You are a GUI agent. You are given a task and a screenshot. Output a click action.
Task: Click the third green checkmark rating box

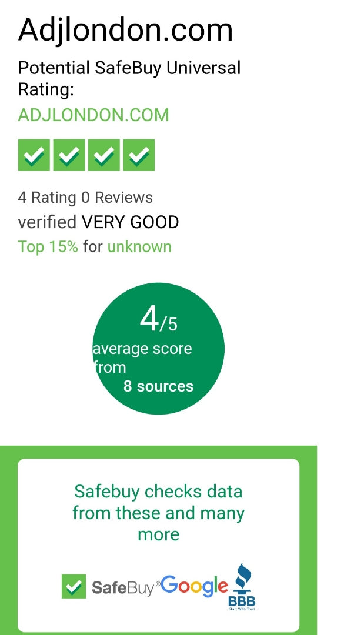coord(103,155)
